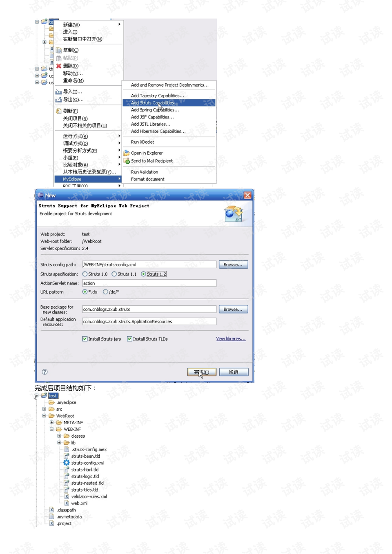
Task: Click Browse next to Base package
Action: 233,309
